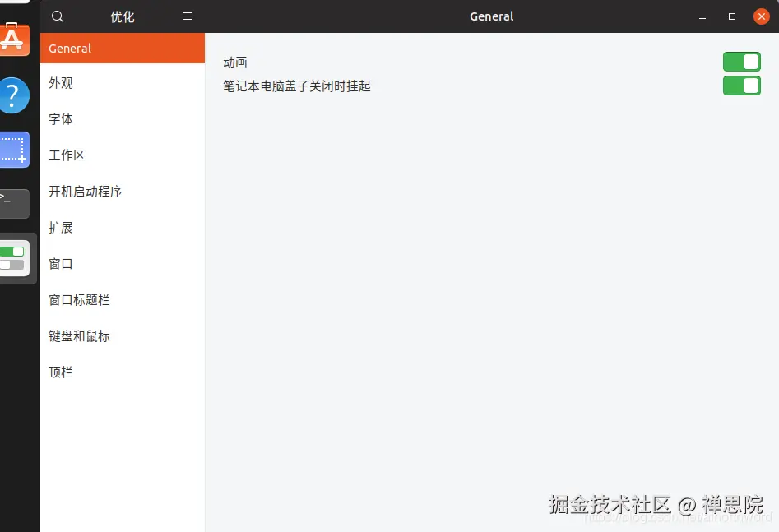Open search in the Tweaks header bar
The height and width of the screenshot is (532, 779).
[57, 16]
